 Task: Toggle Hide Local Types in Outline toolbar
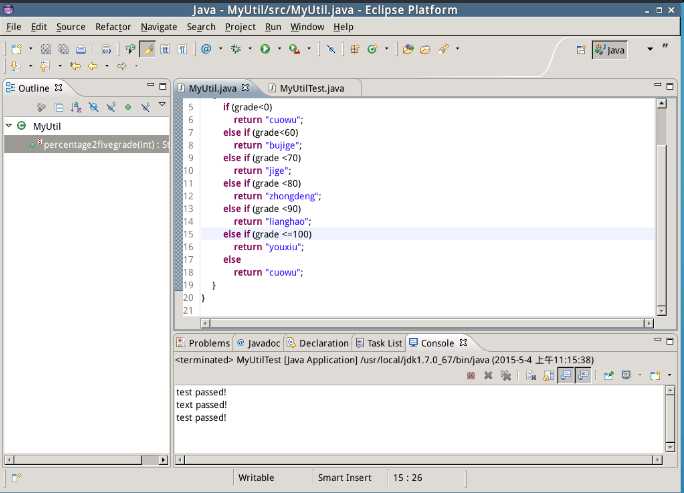coord(146,107)
